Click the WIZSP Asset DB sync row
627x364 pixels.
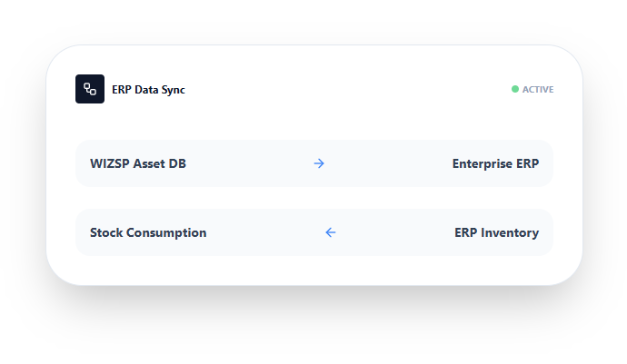(x=314, y=163)
